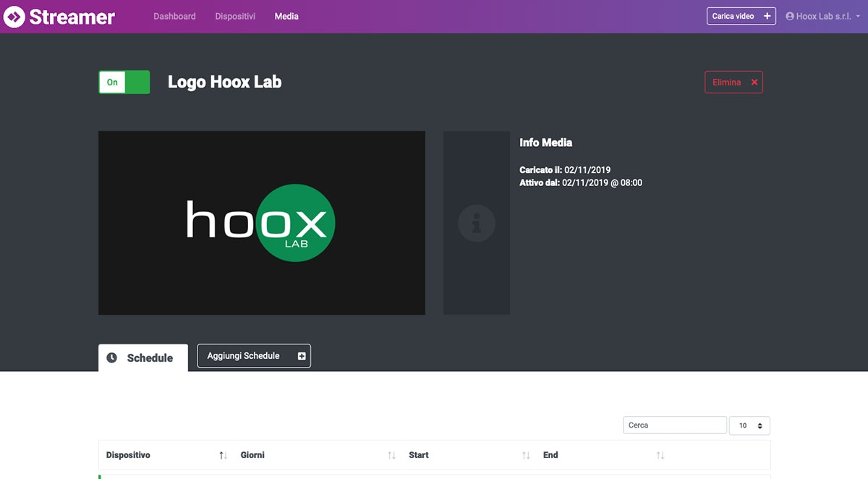This screenshot has width=868, height=479.
Task: Click the Caricato il 02/11/2019 line
Action: pyautogui.click(x=565, y=170)
